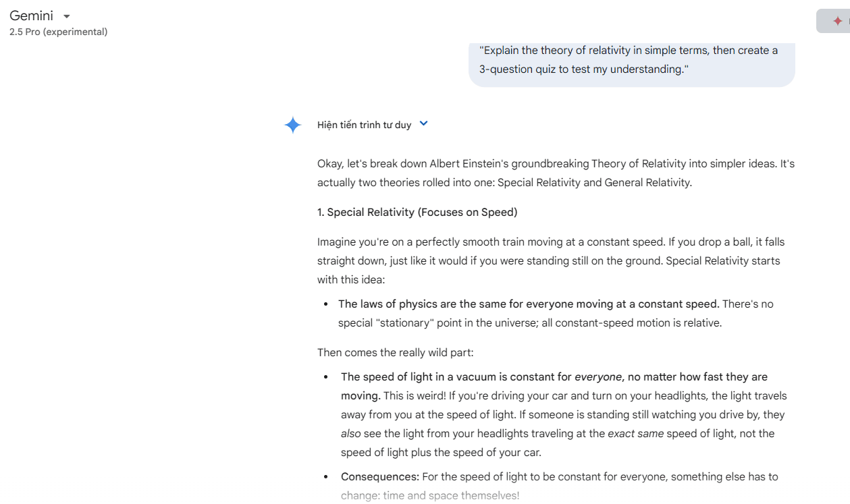Click the italic phrase "exact same"
The width and height of the screenshot is (850, 504).
point(636,434)
